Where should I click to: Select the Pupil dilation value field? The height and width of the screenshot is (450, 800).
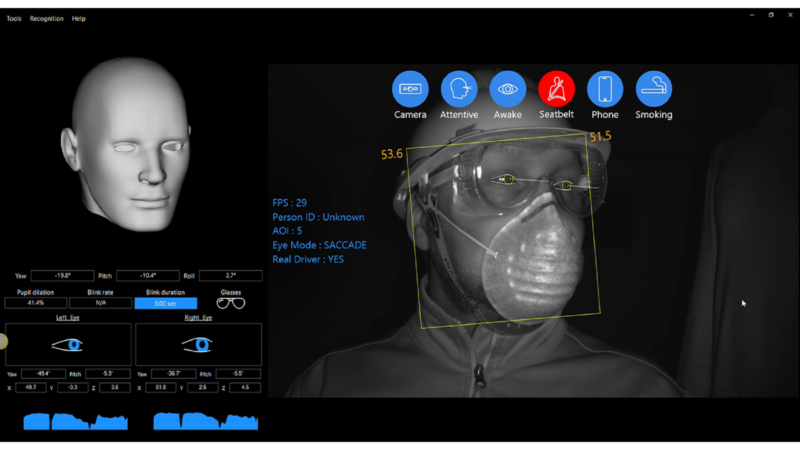[36, 303]
